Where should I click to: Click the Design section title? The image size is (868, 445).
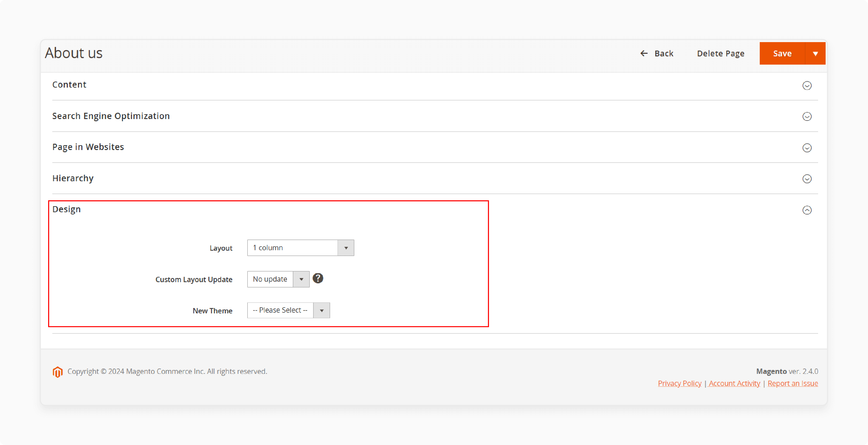[66, 209]
